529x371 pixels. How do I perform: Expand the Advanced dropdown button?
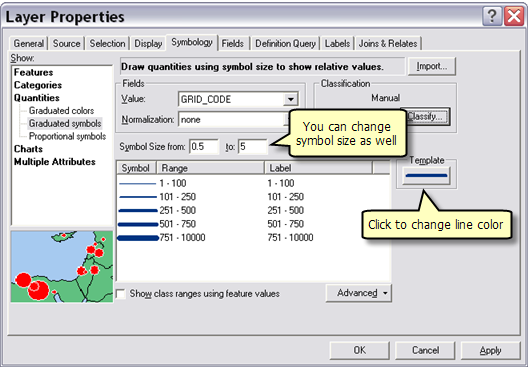click(359, 293)
